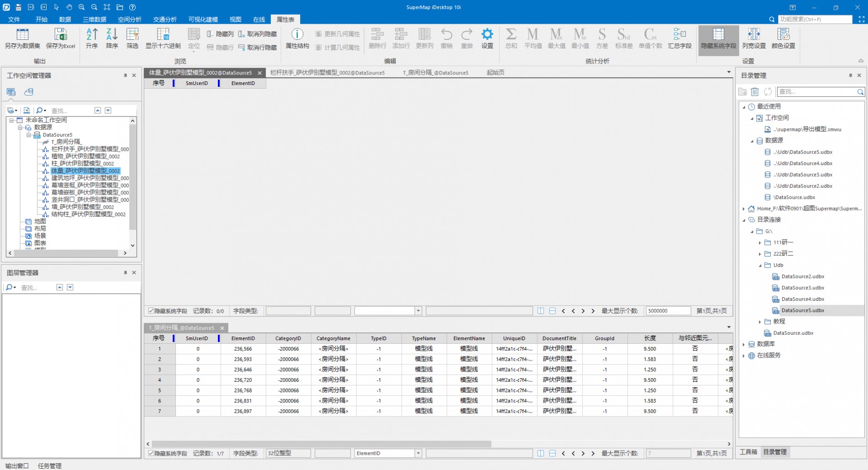Sort ascending with 升序 icon
Viewport: 868px width, 470px height.
[x=92, y=38]
